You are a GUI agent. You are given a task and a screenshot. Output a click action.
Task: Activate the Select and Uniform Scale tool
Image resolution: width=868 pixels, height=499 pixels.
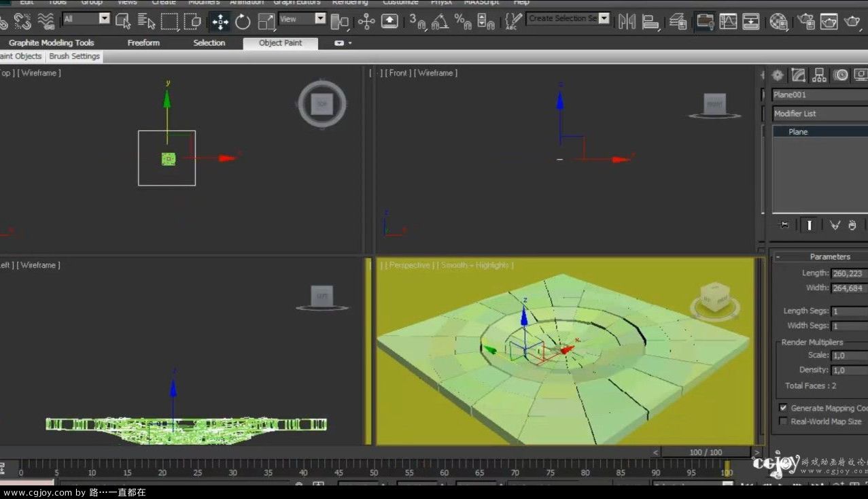click(266, 21)
